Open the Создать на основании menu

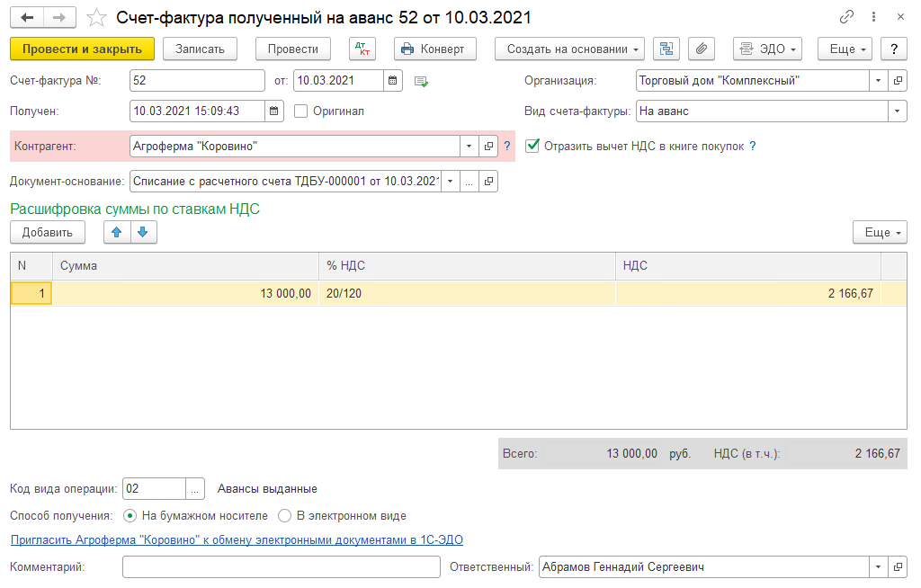click(569, 49)
